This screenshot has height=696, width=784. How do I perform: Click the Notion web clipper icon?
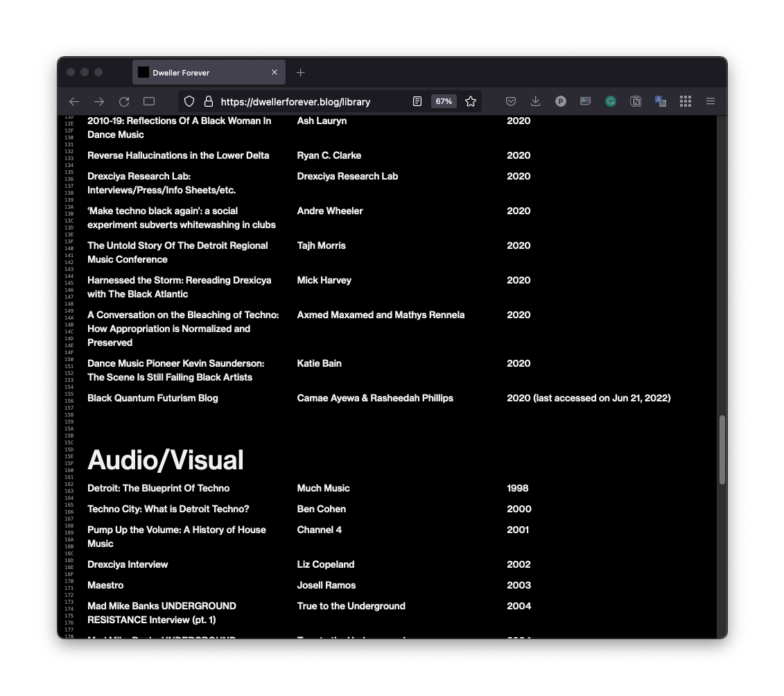click(x=635, y=101)
